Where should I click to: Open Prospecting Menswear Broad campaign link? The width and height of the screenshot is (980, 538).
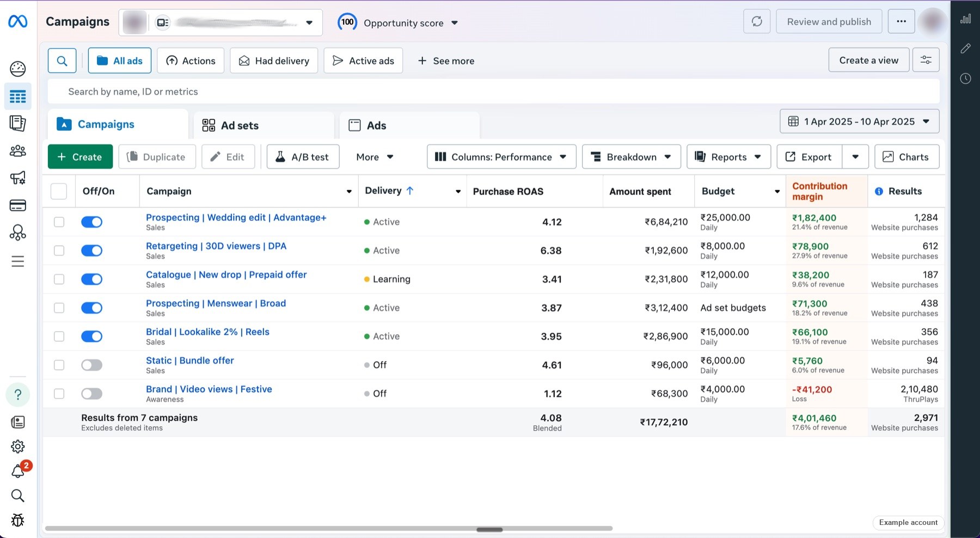point(216,303)
